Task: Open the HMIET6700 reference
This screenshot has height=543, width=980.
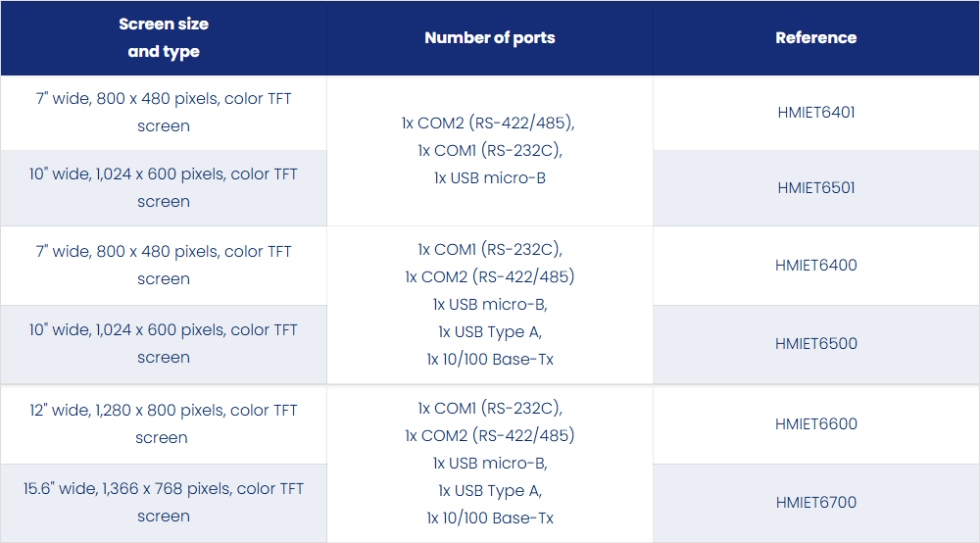Action: (x=815, y=503)
